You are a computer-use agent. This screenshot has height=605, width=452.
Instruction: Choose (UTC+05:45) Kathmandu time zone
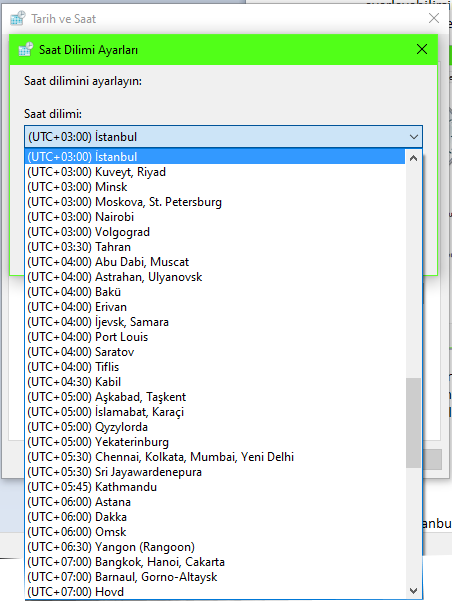pos(215,487)
